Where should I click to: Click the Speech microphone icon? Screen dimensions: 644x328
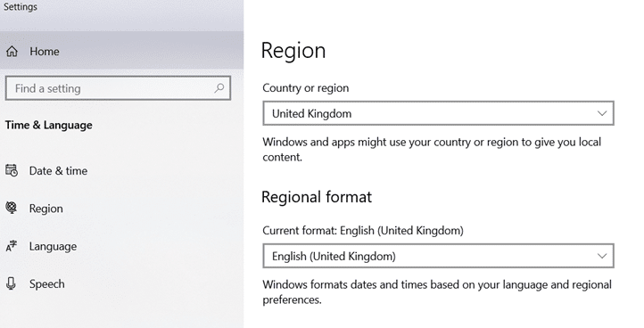(x=12, y=283)
